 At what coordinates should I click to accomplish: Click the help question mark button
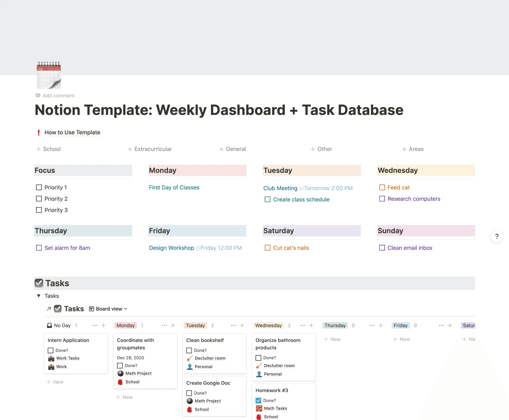click(x=497, y=236)
